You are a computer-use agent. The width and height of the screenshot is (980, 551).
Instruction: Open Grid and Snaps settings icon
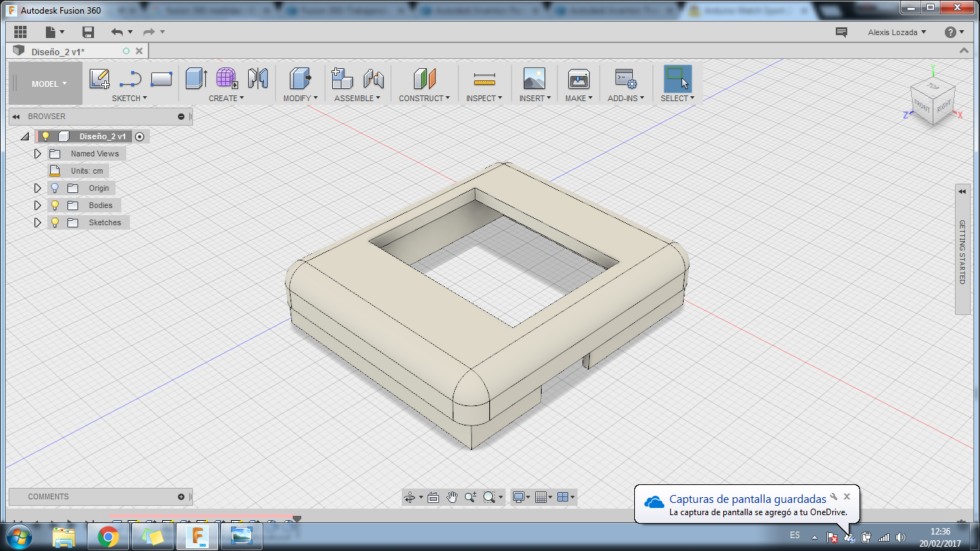[x=541, y=497]
